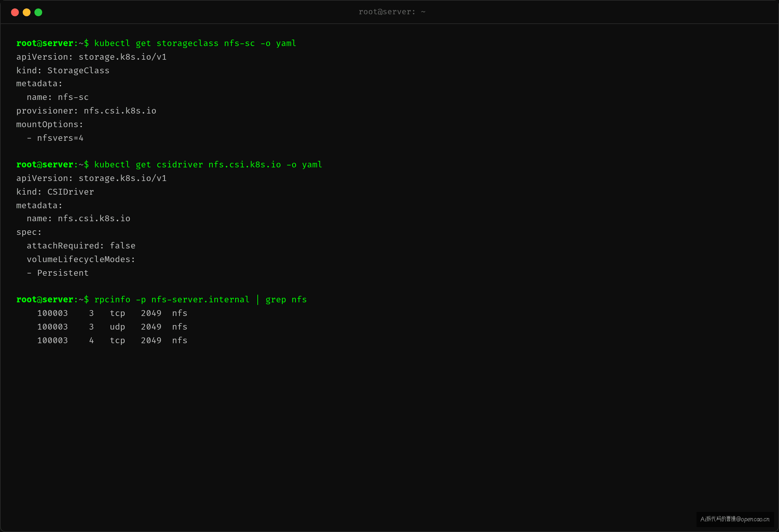Click the first 'apiVersion: storage.k8s.io/v1' line under storageclass
The image size is (779, 532).
tap(92, 57)
